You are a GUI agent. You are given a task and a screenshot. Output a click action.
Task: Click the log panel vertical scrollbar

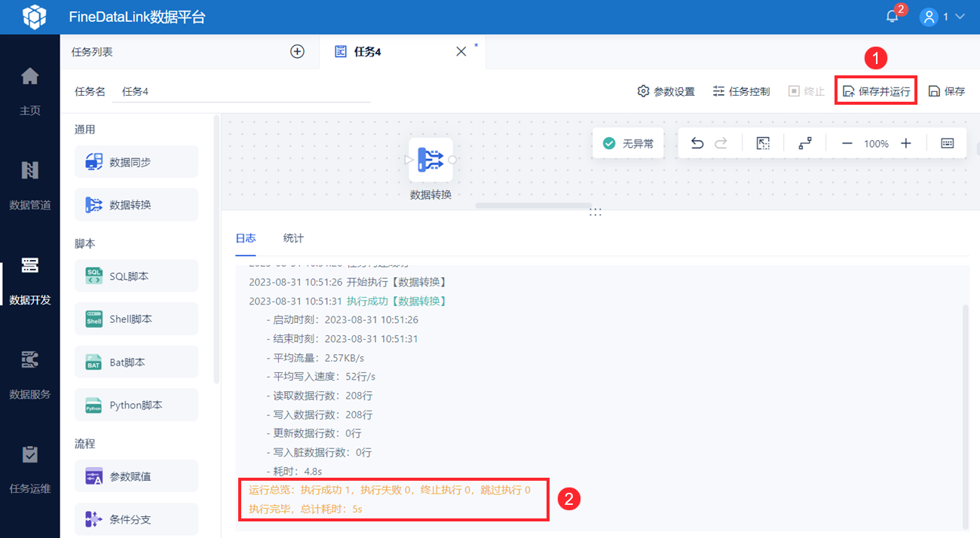point(965,416)
